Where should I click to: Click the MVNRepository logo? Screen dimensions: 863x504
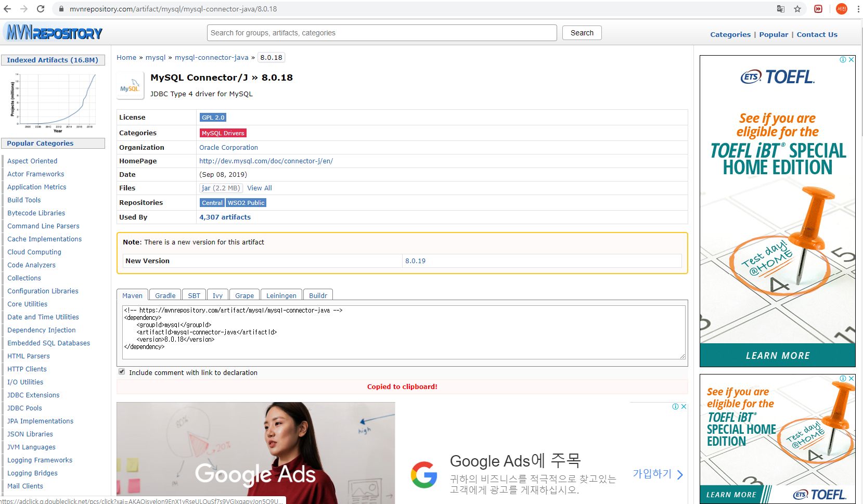(x=54, y=33)
